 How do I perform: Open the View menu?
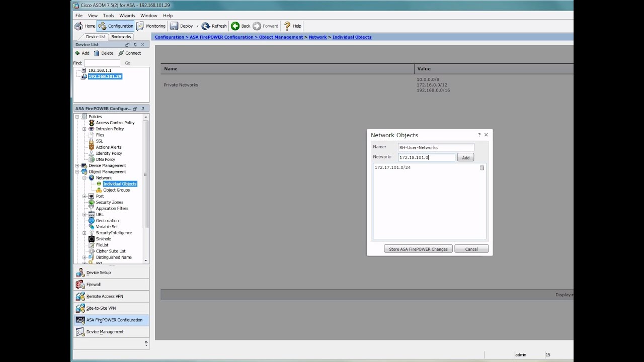click(93, 16)
